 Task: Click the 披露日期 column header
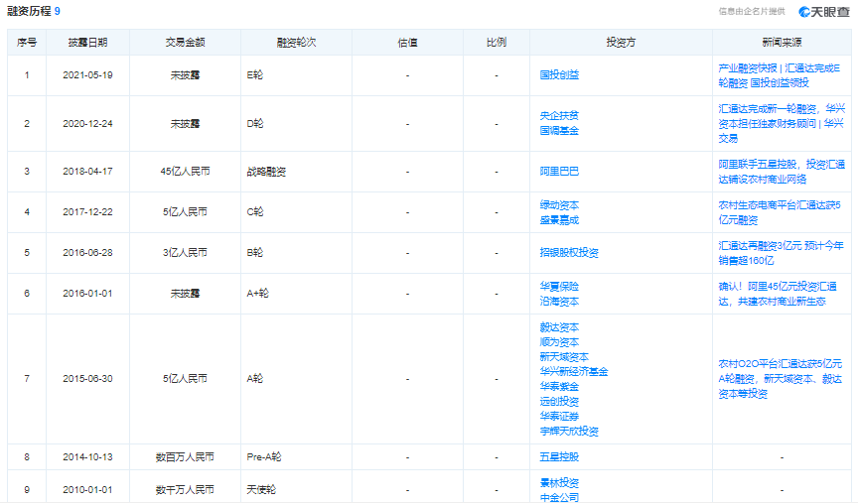[x=87, y=43]
